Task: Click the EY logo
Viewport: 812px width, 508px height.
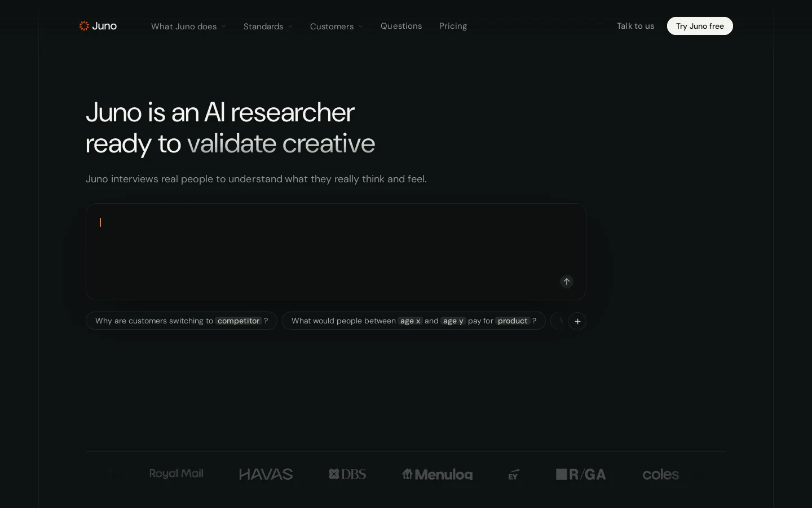Action: tap(513, 474)
